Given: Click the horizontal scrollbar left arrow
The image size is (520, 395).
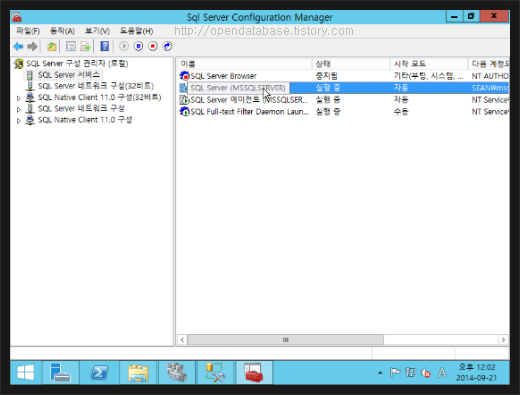Looking at the screenshot, I should (182, 340).
